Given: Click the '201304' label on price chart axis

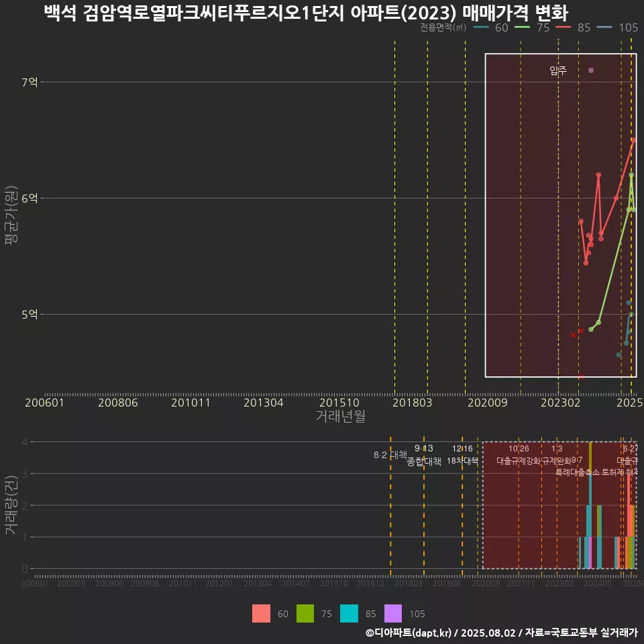Looking at the screenshot, I should tap(264, 402).
